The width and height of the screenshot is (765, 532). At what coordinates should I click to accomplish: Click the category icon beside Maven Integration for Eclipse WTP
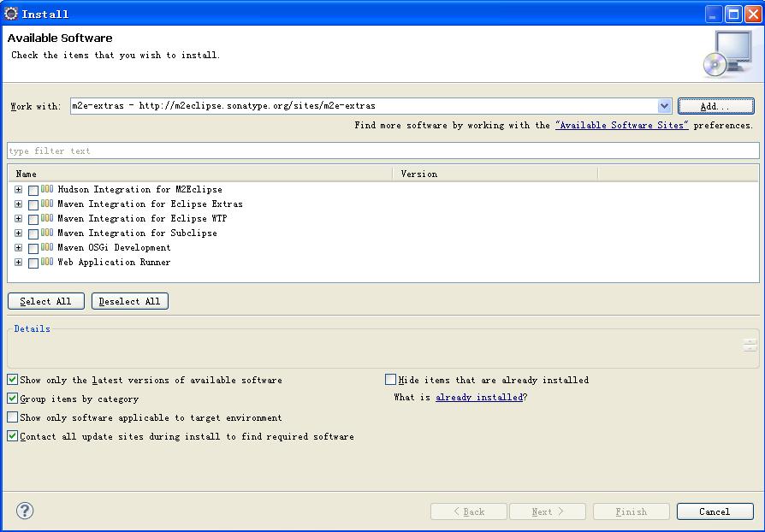(x=47, y=218)
